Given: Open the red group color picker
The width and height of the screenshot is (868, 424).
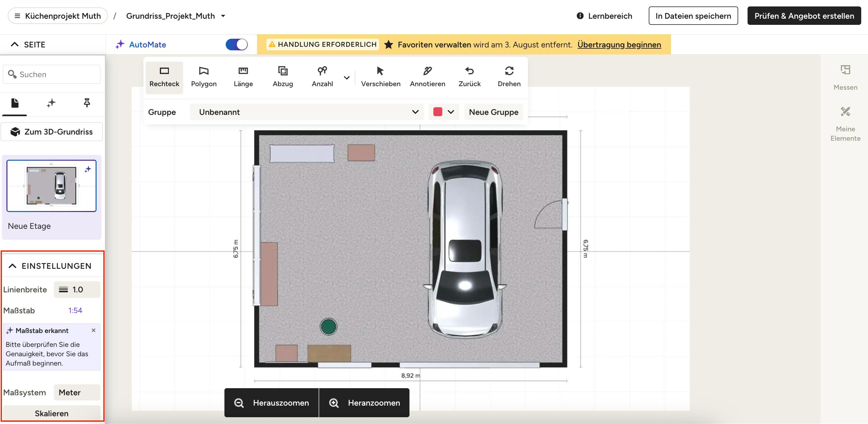Looking at the screenshot, I should [443, 112].
